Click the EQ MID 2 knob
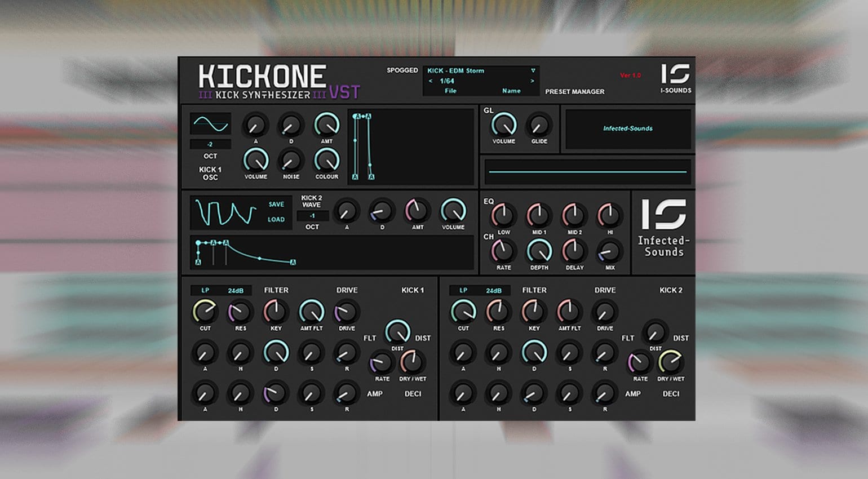The image size is (868, 479). [x=574, y=215]
